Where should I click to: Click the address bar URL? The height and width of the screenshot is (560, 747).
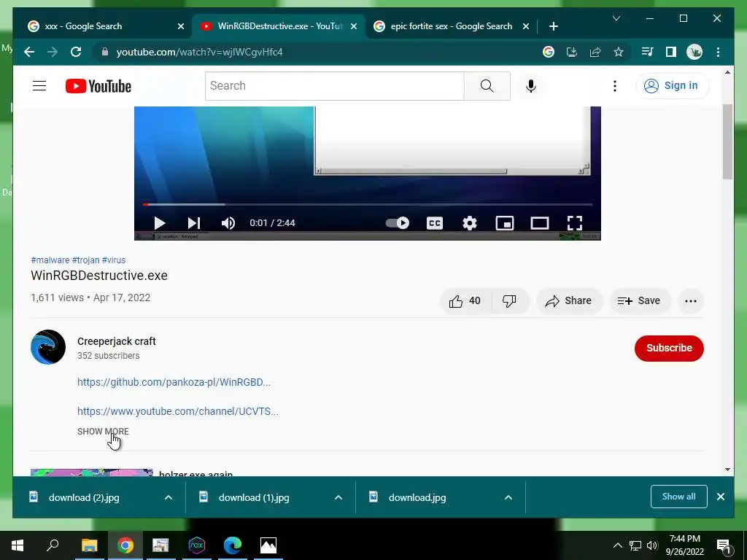tap(199, 52)
